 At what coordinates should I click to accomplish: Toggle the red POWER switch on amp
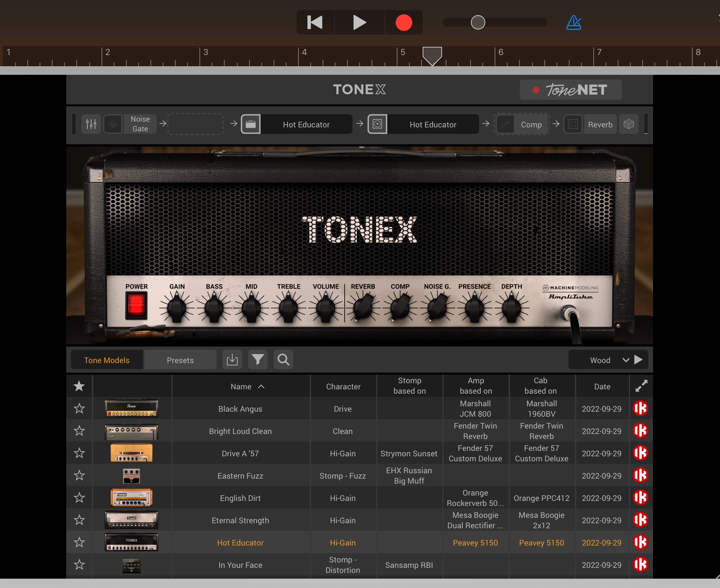[x=136, y=305]
